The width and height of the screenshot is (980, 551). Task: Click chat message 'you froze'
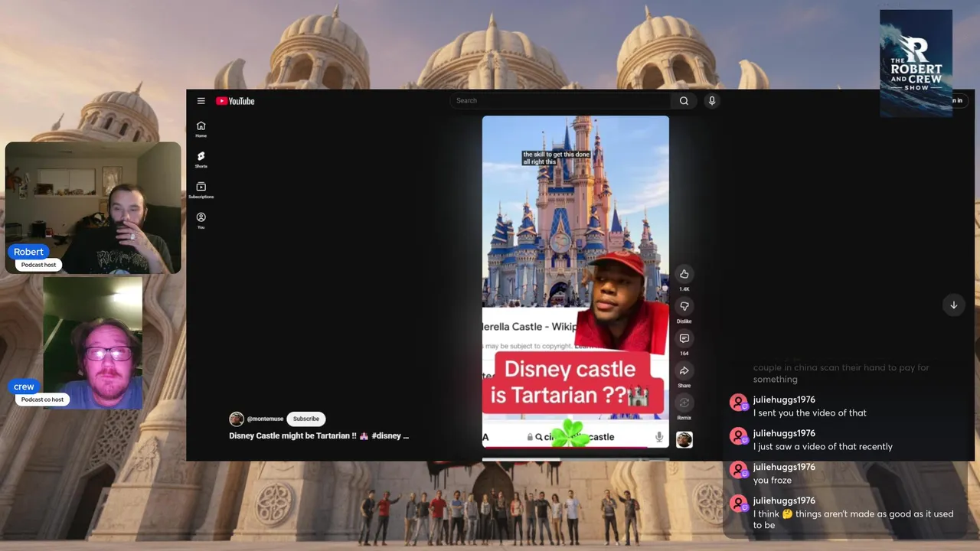[773, 481]
